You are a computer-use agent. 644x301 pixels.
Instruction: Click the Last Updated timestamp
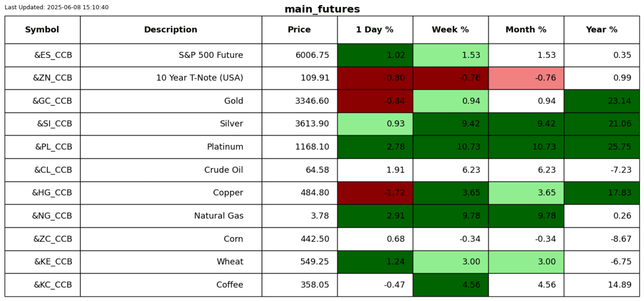(x=56, y=7)
